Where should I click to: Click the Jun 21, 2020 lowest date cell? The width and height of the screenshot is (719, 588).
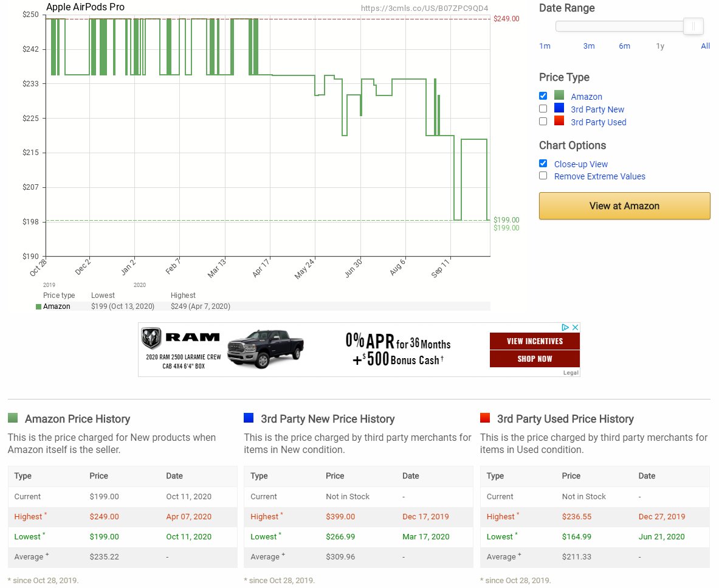click(x=661, y=537)
